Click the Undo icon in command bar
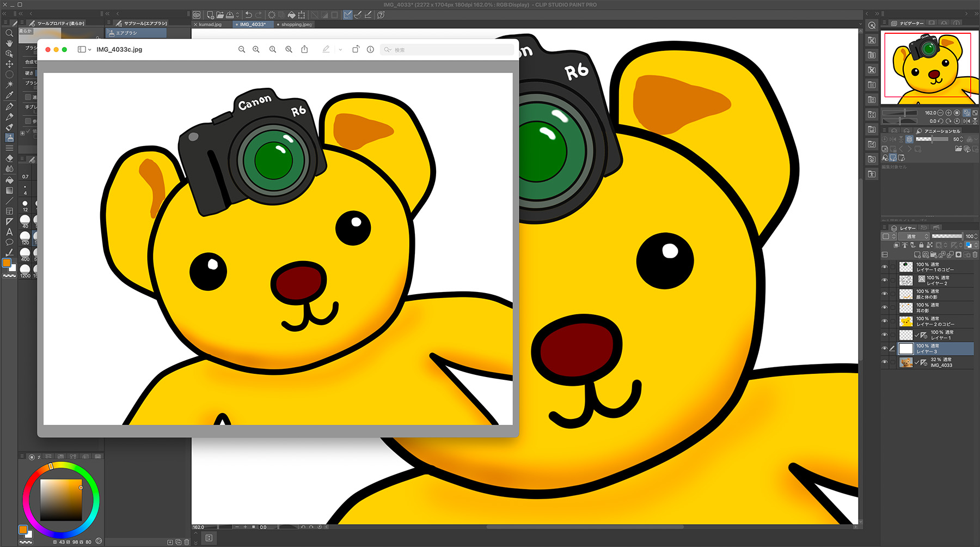980x547 pixels. click(x=248, y=15)
